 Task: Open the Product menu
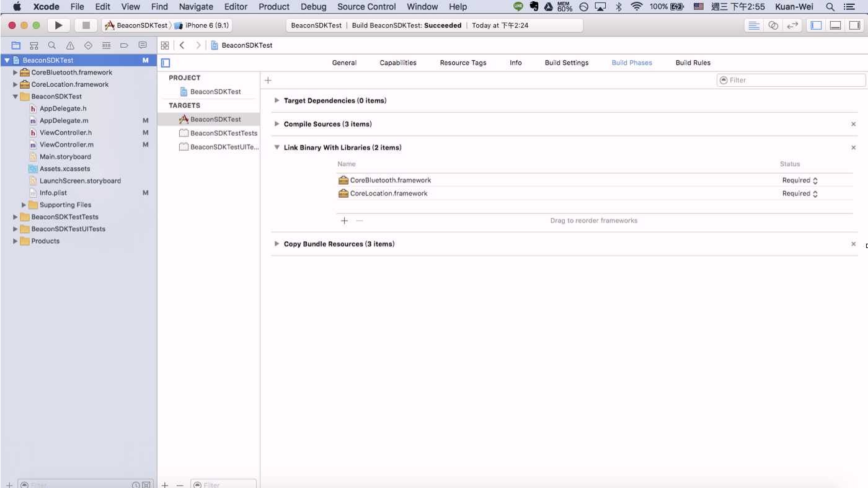click(x=274, y=7)
